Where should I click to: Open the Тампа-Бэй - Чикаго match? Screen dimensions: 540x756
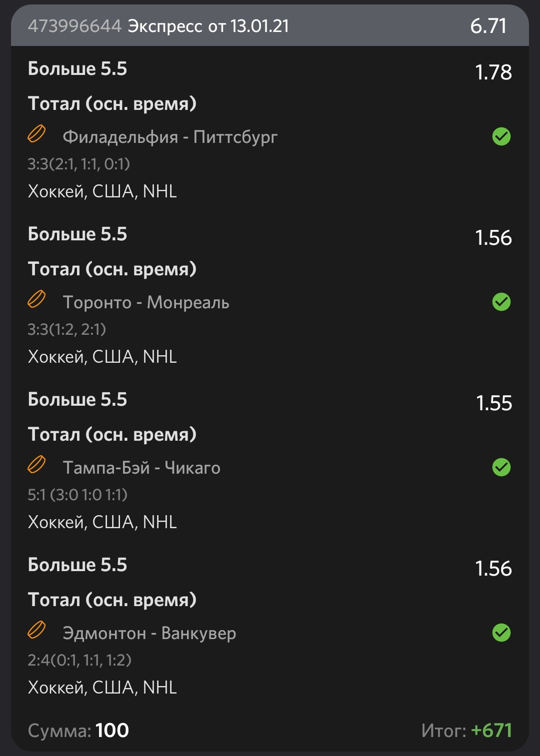(141, 468)
